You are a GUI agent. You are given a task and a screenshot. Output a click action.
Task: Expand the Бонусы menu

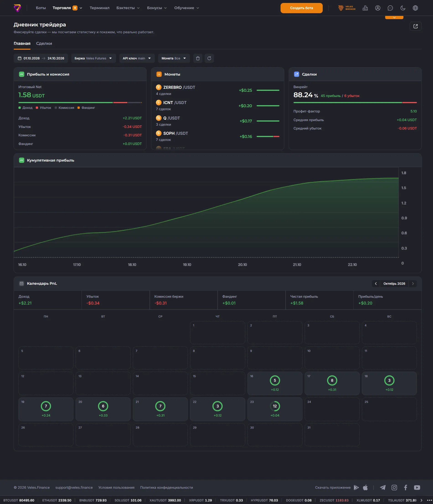[157, 8]
